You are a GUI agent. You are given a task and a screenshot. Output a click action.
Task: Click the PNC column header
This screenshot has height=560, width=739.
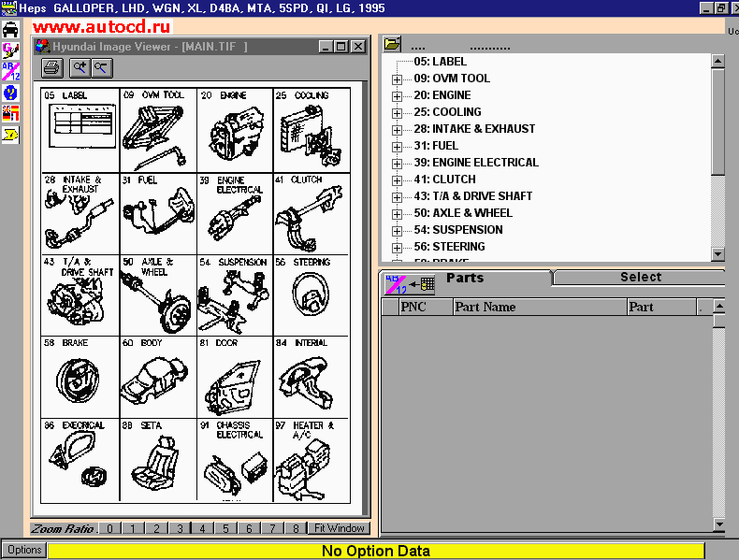pyautogui.click(x=425, y=307)
